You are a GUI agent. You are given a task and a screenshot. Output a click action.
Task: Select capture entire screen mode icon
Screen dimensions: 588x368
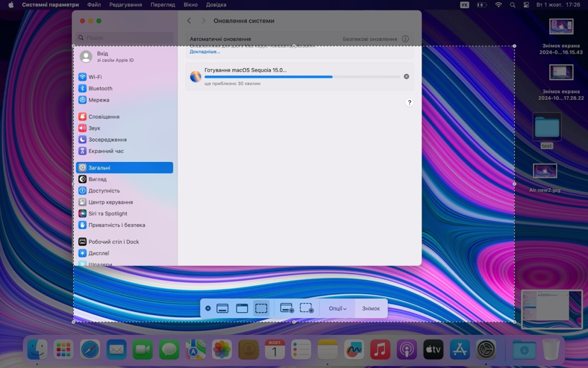pos(222,308)
